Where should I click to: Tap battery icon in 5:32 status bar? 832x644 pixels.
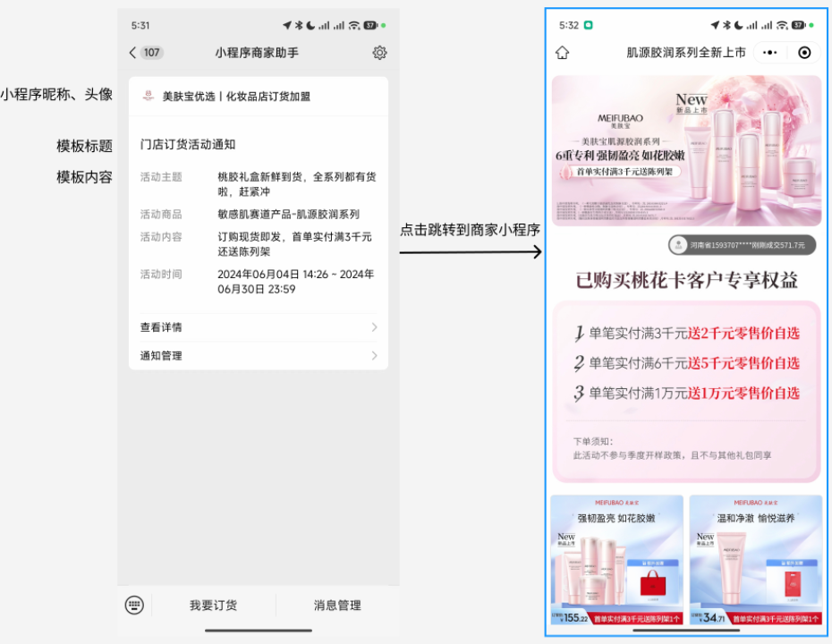pos(799,25)
